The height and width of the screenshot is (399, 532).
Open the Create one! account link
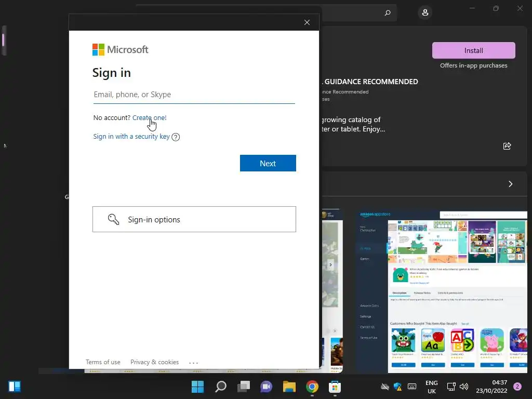coord(149,118)
